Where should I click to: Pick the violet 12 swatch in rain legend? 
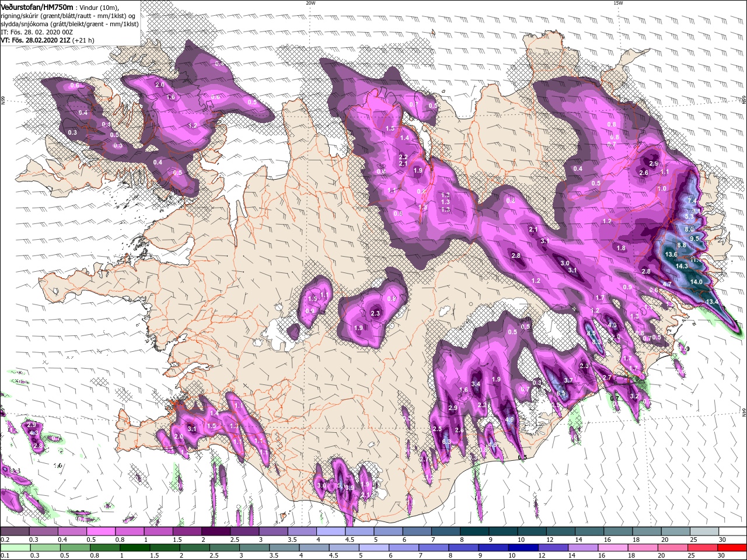point(552,548)
